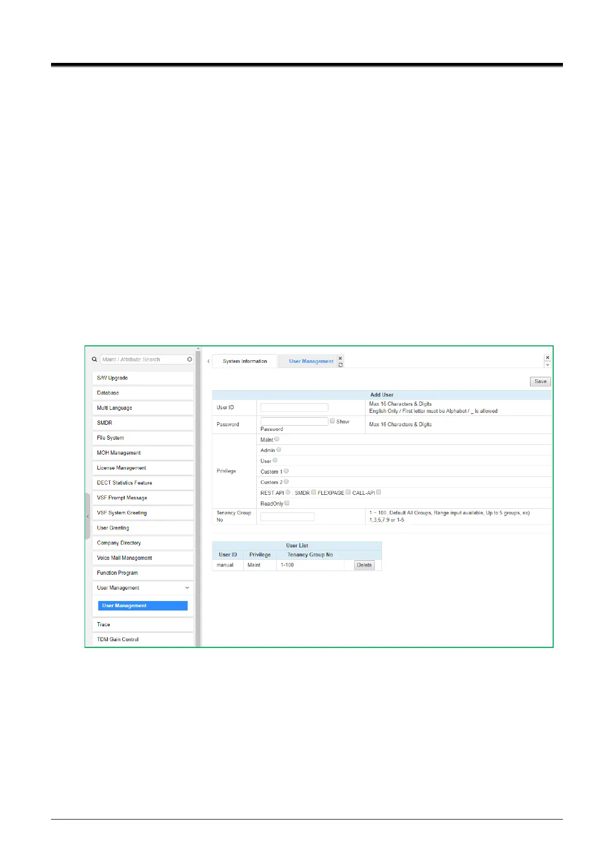This screenshot has height=868, width=614.
Task: Clear the Maint / Attribute Search field
Action: coord(190,359)
